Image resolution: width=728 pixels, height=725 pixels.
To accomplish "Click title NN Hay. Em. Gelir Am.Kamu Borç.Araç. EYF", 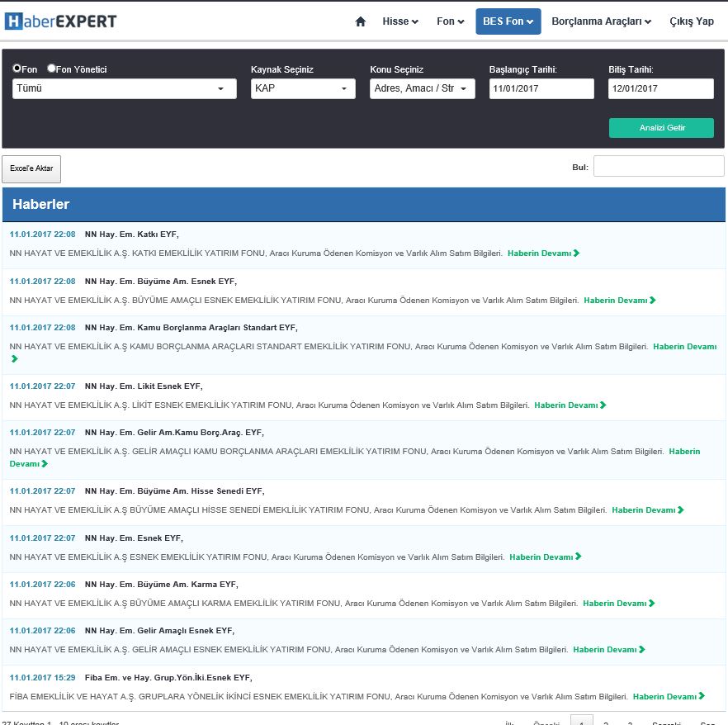I will tap(174, 433).
